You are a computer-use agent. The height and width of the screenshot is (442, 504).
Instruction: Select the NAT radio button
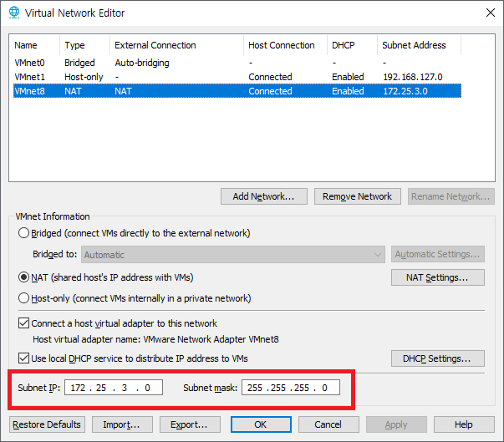pyautogui.click(x=23, y=277)
